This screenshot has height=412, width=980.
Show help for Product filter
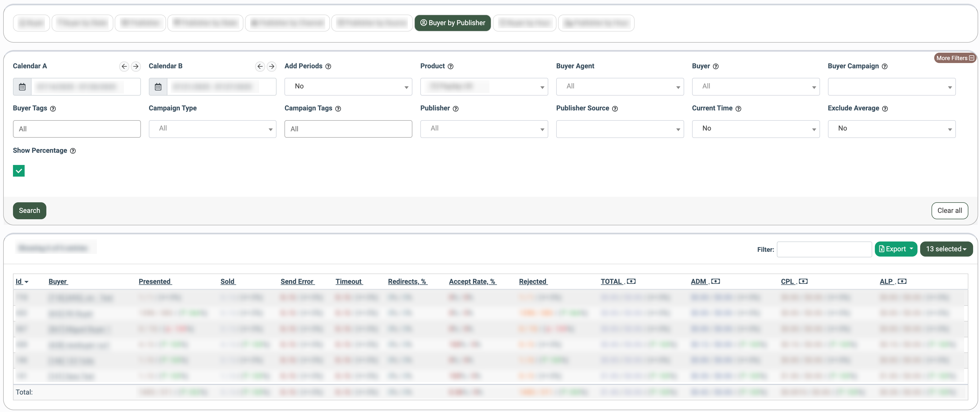(x=451, y=66)
